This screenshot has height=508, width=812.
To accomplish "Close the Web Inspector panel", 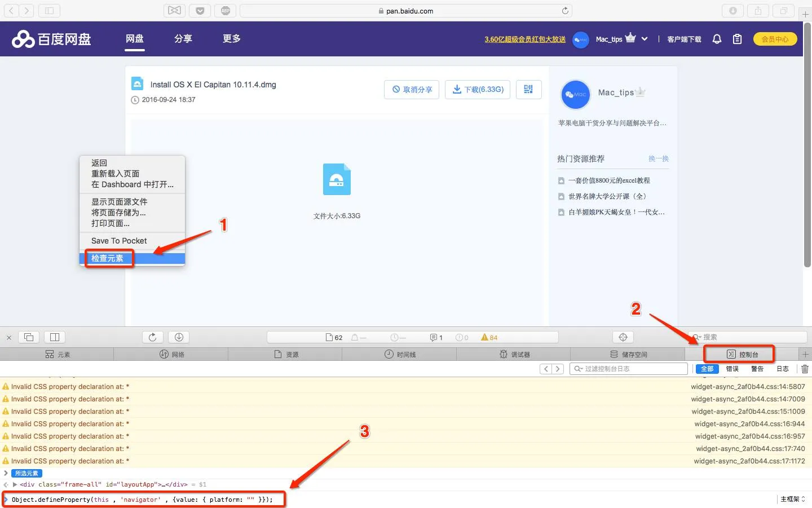I will coord(9,338).
